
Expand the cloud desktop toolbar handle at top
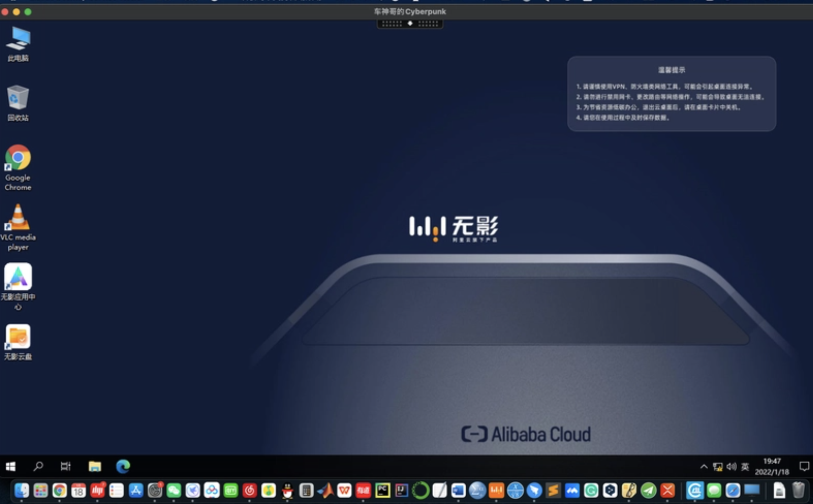[x=410, y=24]
